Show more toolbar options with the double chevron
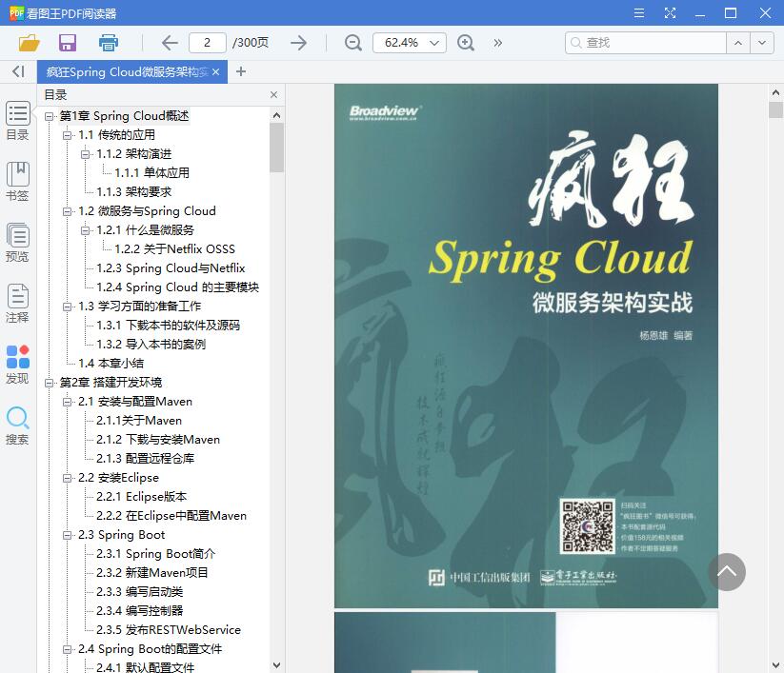 coord(497,43)
